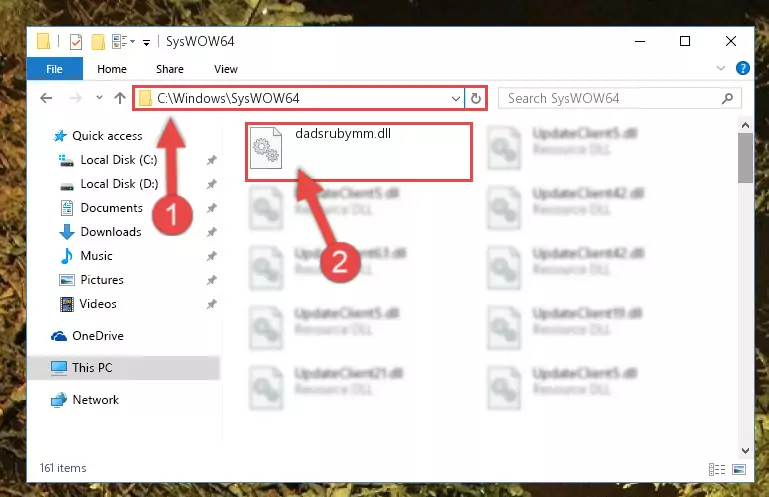769x497 pixels.
Task: Switch to the Share ribbon tab
Action: click(x=170, y=69)
